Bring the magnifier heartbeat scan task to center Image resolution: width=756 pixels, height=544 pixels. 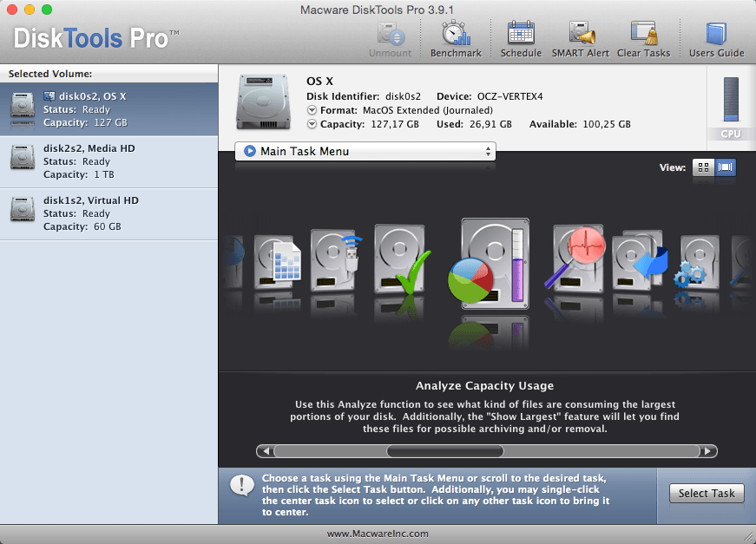576,259
